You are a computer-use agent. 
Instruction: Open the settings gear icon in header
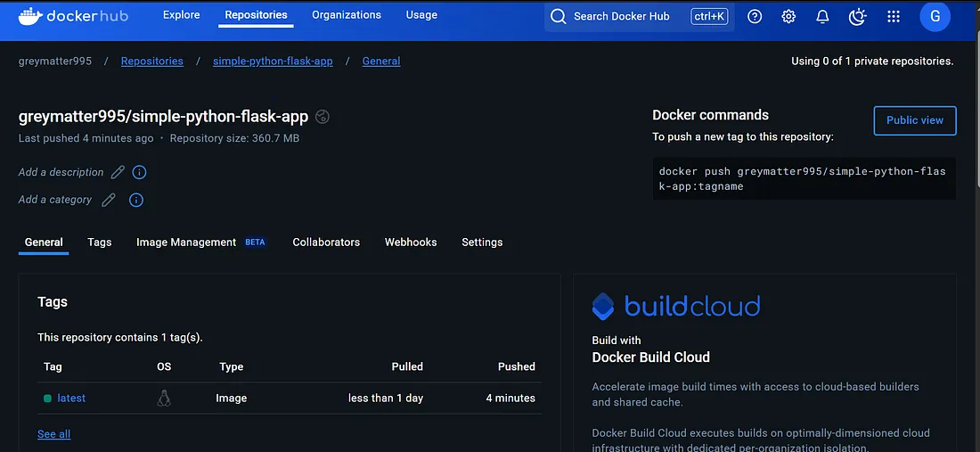(x=788, y=17)
